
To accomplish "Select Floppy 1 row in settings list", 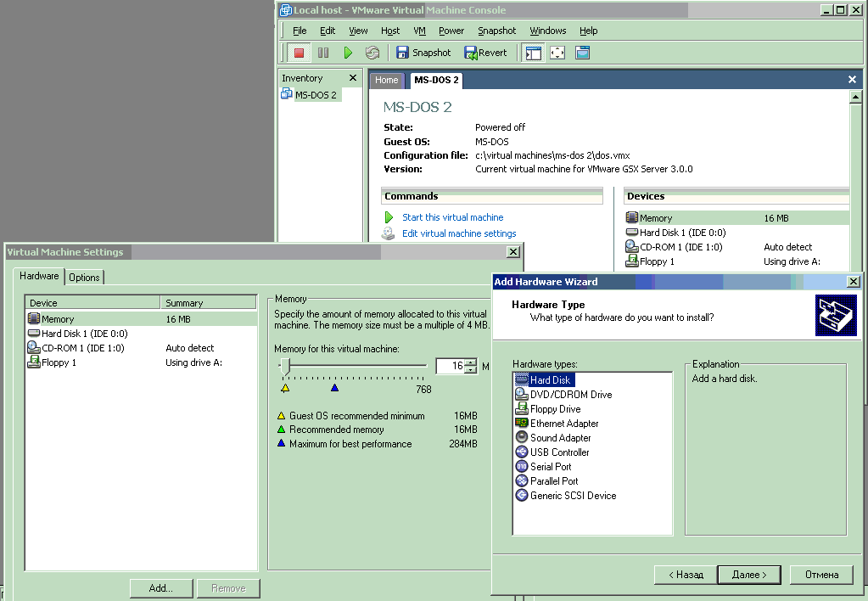I will (x=141, y=362).
